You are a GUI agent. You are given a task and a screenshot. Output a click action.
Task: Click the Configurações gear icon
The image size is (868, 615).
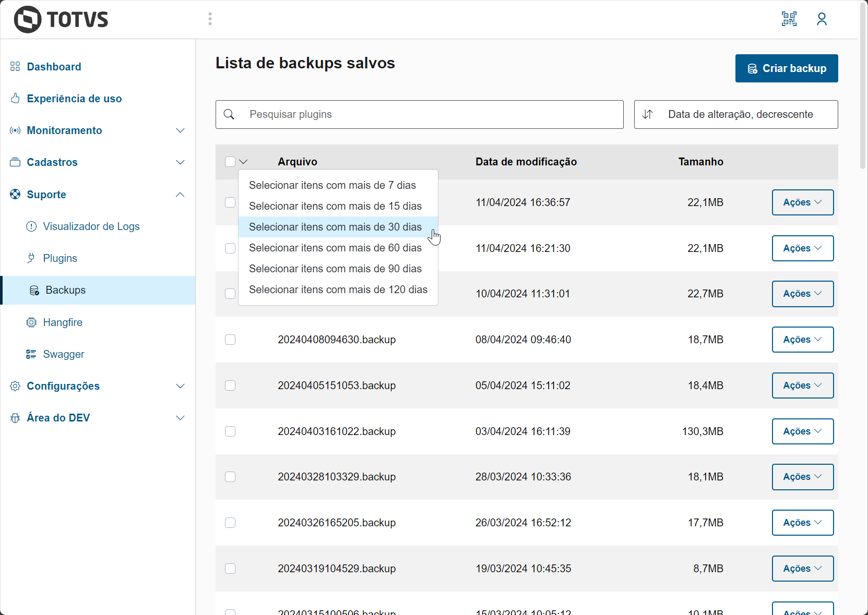pos(15,386)
